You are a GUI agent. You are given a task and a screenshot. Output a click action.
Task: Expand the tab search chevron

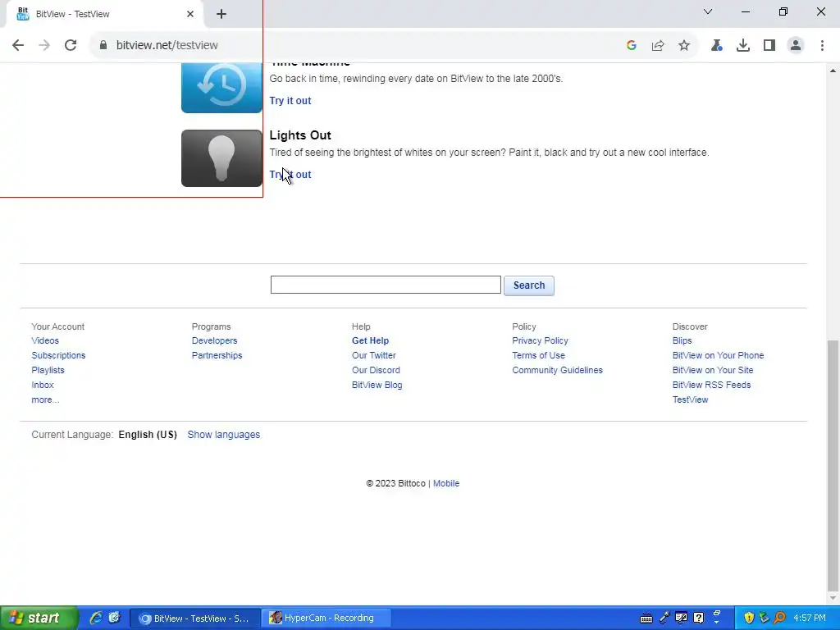(708, 11)
